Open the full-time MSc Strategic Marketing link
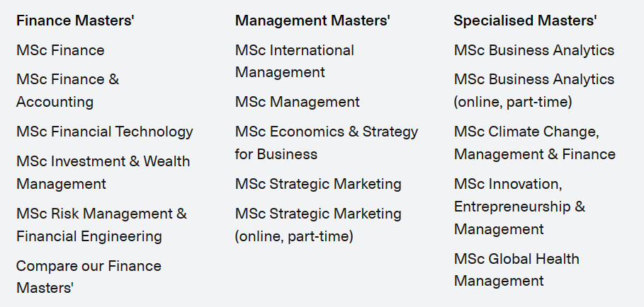644x307 pixels. 318,184
